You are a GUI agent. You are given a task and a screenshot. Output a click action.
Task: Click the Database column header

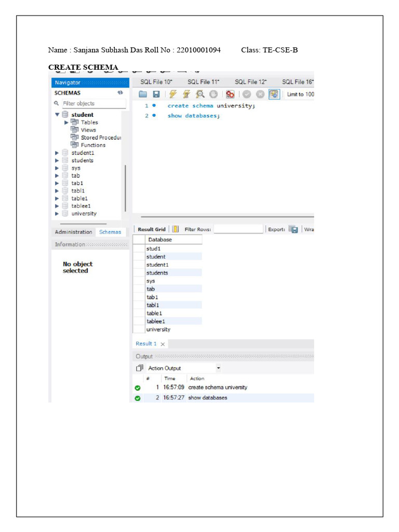tap(174, 240)
